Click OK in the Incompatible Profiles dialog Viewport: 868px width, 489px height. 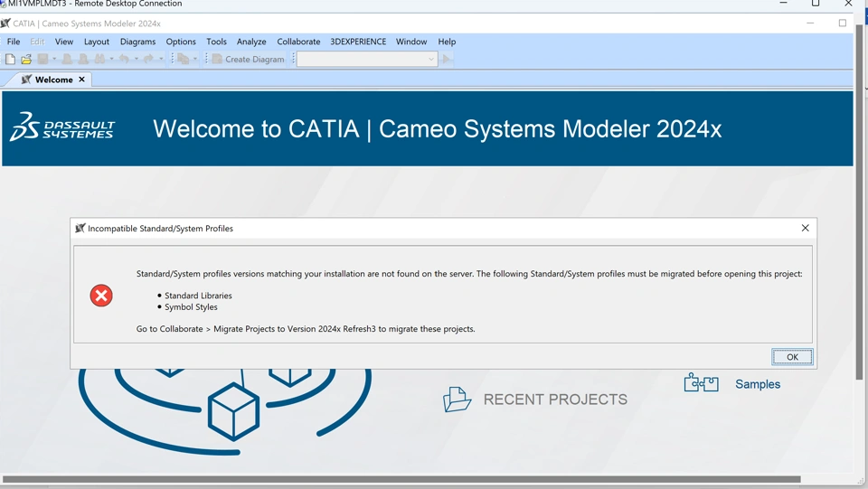coord(792,357)
